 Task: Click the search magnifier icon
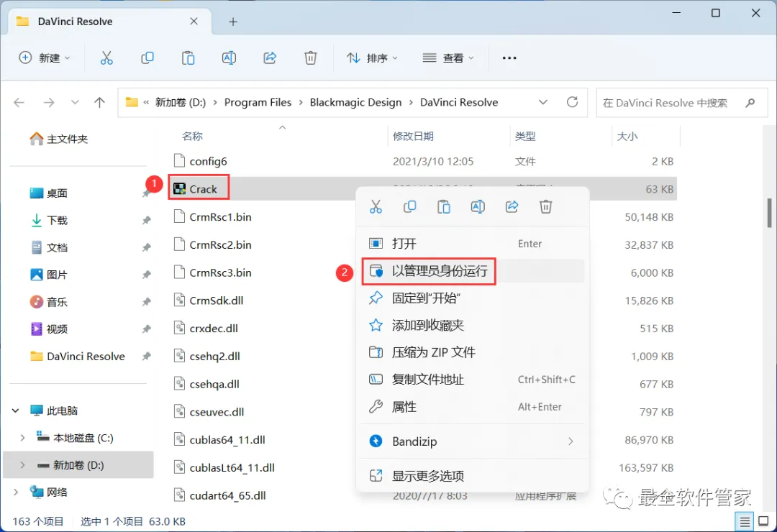pos(750,103)
